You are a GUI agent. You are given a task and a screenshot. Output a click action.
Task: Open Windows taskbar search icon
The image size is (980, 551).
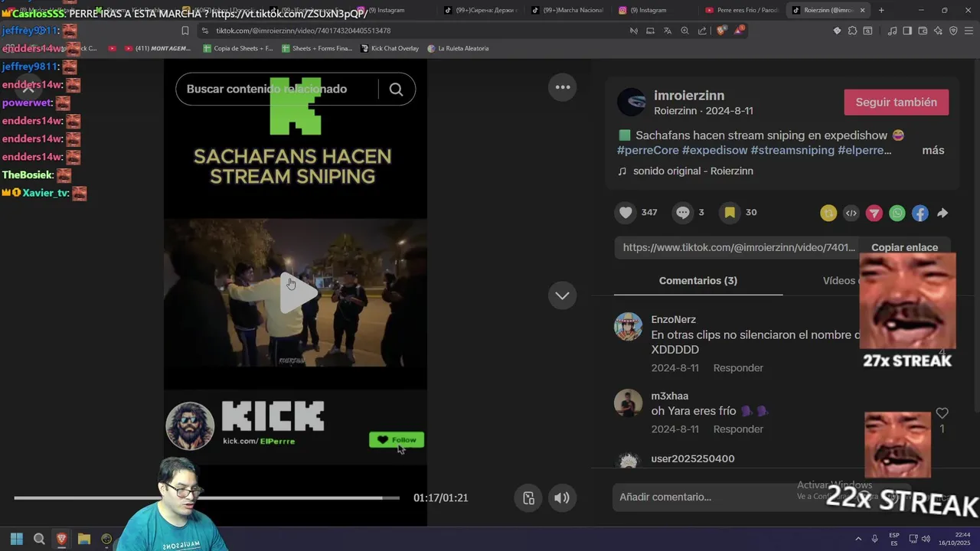tap(39, 539)
